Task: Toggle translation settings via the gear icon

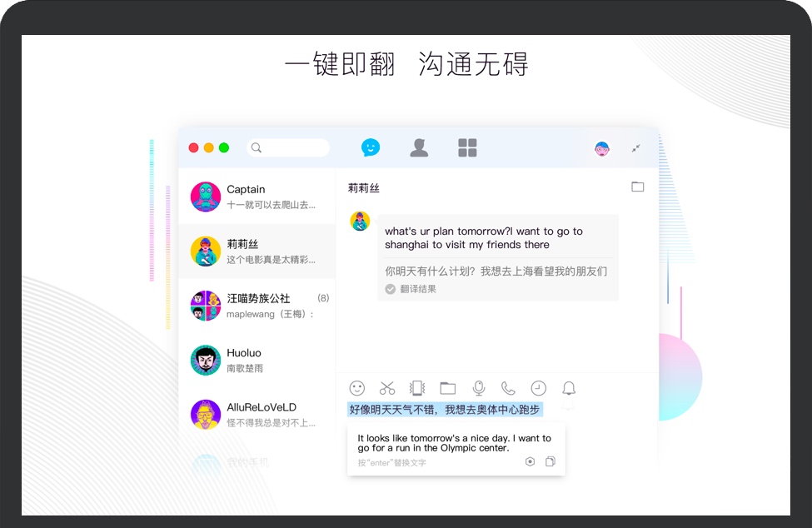Action: tap(530, 461)
